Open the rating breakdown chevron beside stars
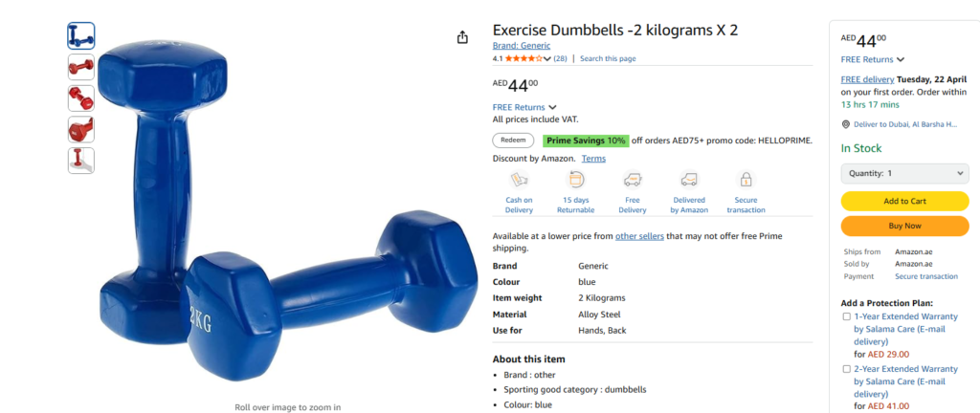Screen dimensions: 980x413 (x=547, y=58)
